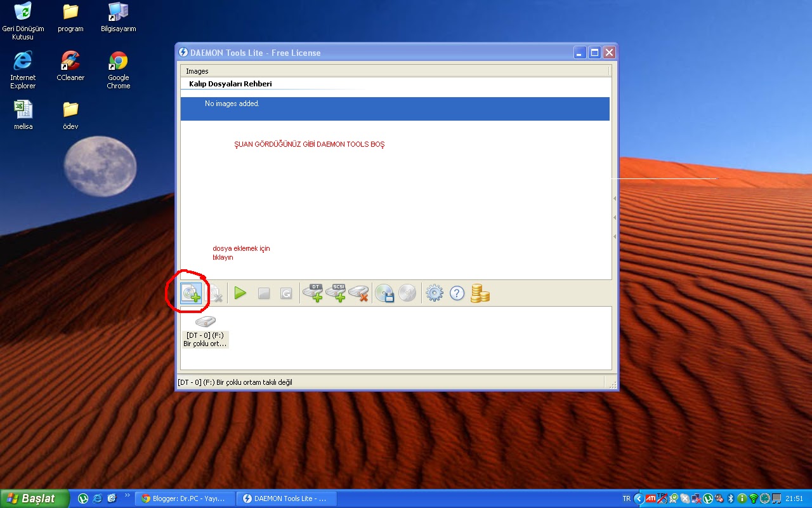This screenshot has height=508, width=812.
Task: Click the middle side-panel collapse arrow
Action: (614, 218)
